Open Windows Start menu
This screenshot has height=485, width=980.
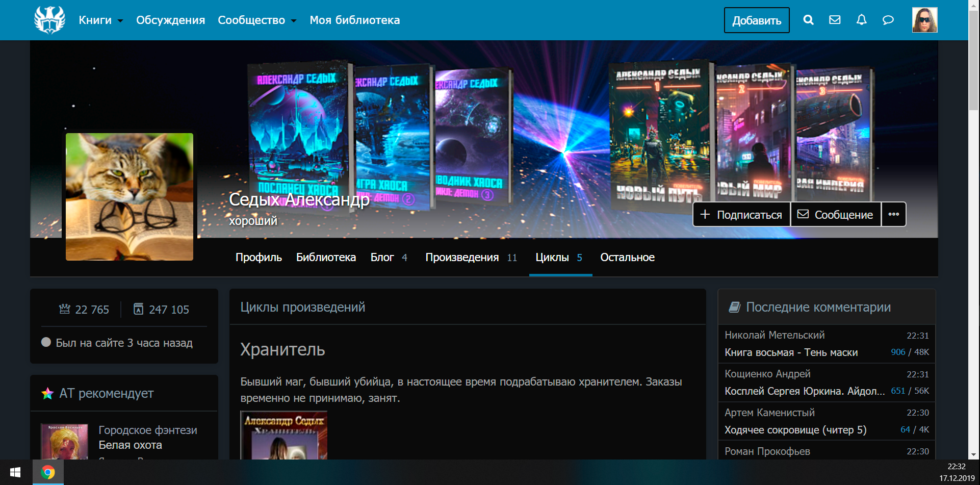tap(15, 472)
